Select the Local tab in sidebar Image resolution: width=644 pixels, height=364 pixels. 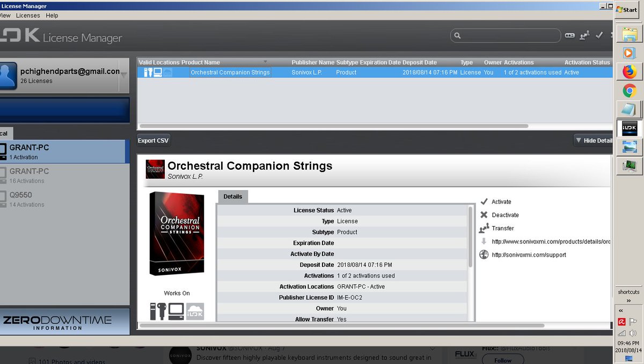tap(5, 133)
